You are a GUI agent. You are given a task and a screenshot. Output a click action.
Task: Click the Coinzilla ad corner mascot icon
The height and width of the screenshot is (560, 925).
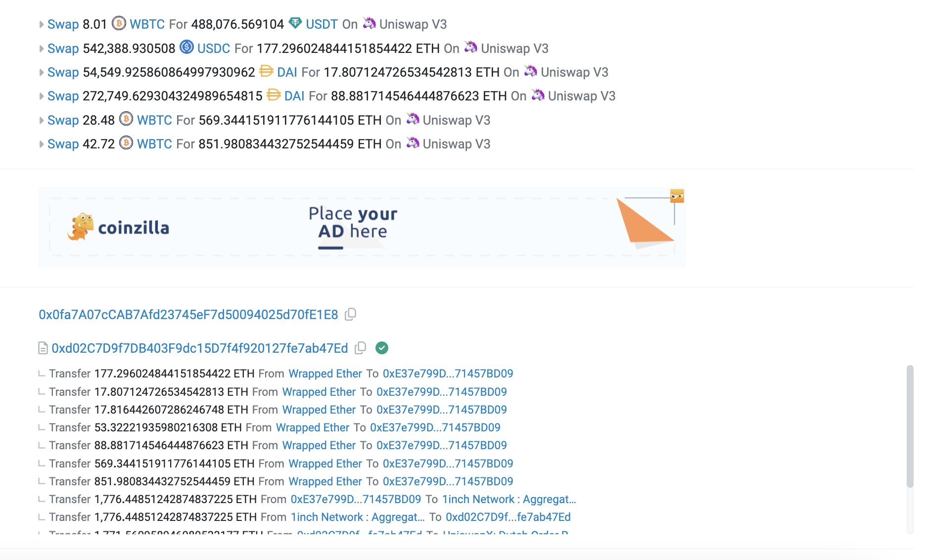coord(677,196)
